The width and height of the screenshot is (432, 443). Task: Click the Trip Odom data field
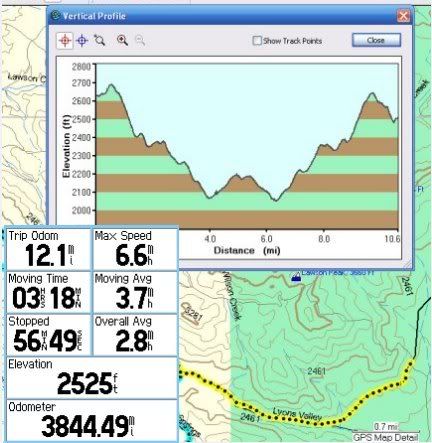coord(48,249)
